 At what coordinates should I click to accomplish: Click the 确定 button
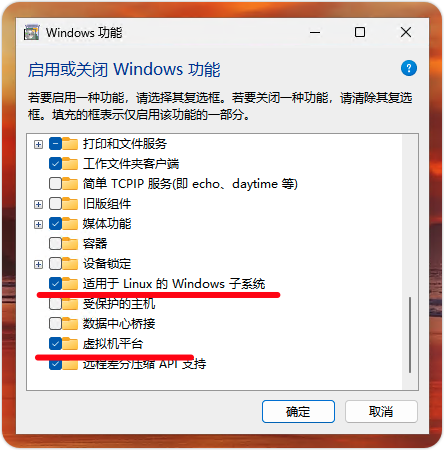click(x=298, y=412)
